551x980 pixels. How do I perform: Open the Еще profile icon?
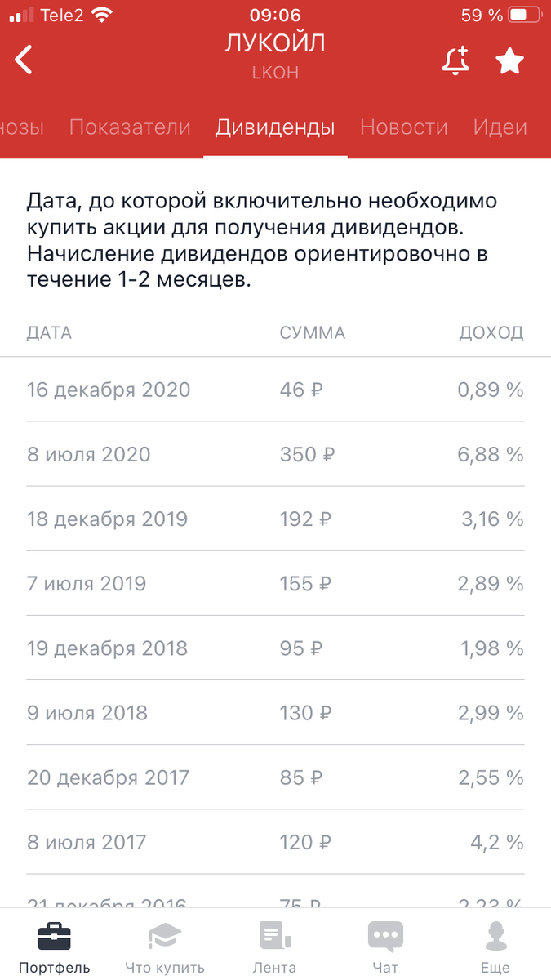[x=495, y=937]
